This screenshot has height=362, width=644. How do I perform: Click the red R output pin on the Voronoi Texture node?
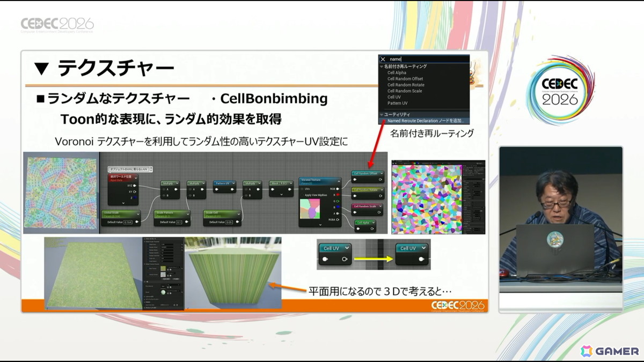point(338,195)
